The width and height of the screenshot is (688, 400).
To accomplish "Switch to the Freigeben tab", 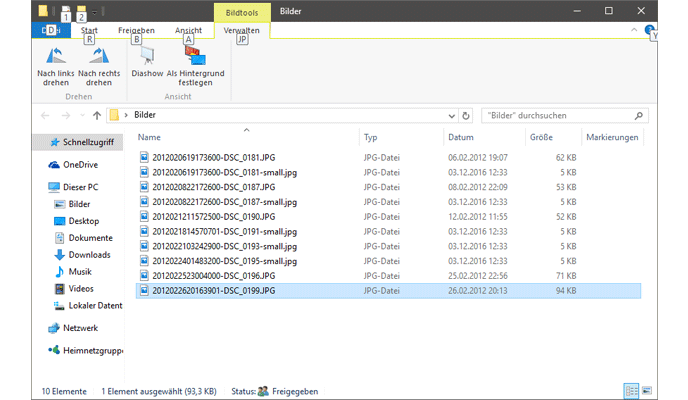I will tap(136, 31).
